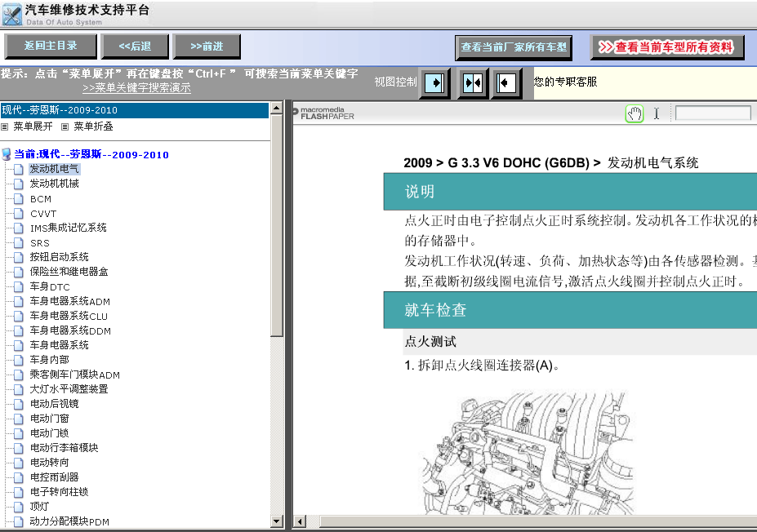
Task: Open the IMS集成记忆系统 tree item
Action: click(68, 228)
